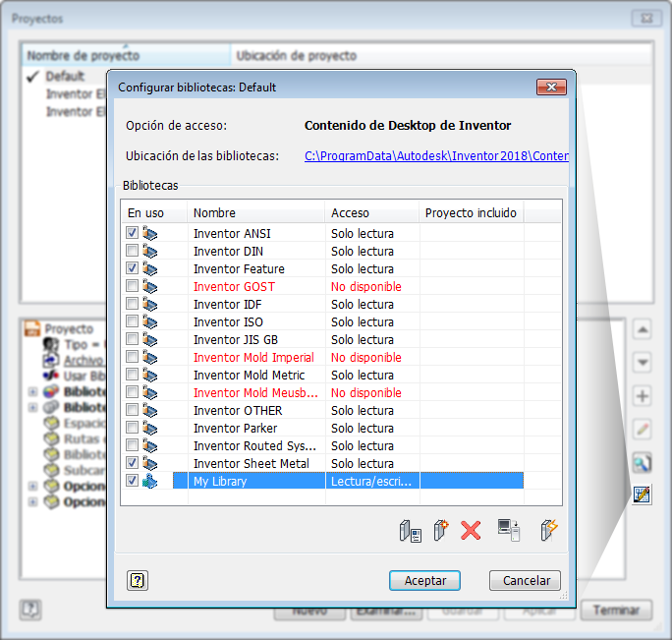Screen dimensions: 672x640
Task: Open the C:\ProgramData\Autodesk library location link
Action: (x=436, y=155)
